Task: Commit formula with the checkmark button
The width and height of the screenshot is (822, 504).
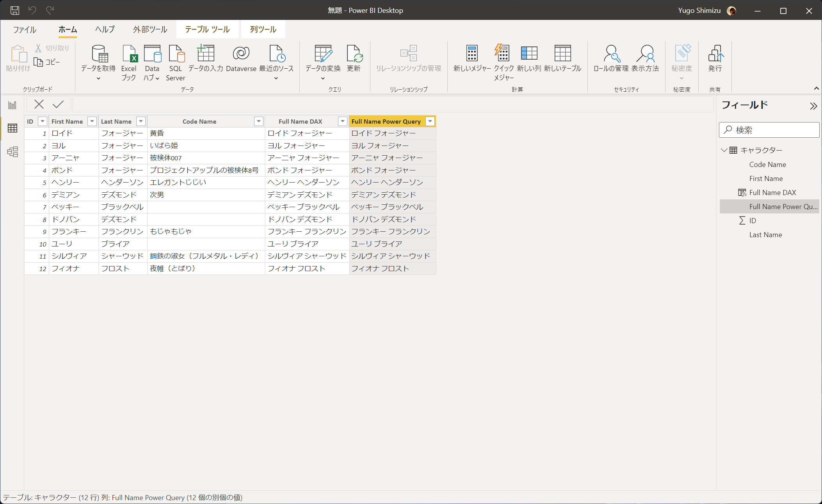Action: [58, 104]
